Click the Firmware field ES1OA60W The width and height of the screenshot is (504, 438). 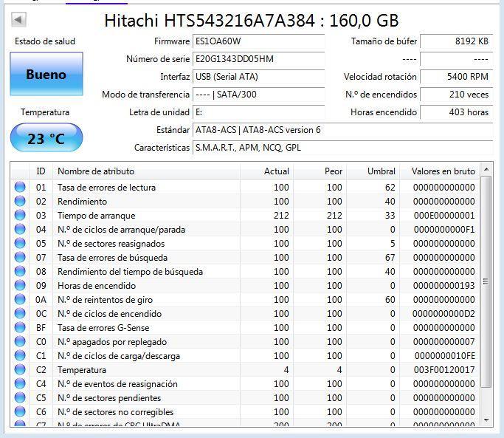(258, 41)
